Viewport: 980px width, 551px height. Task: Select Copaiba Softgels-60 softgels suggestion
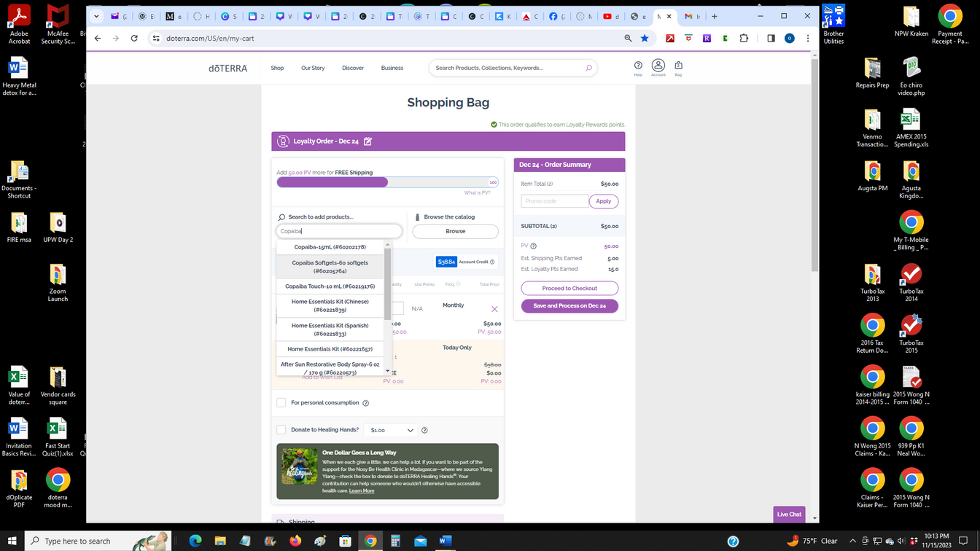click(x=330, y=267)
